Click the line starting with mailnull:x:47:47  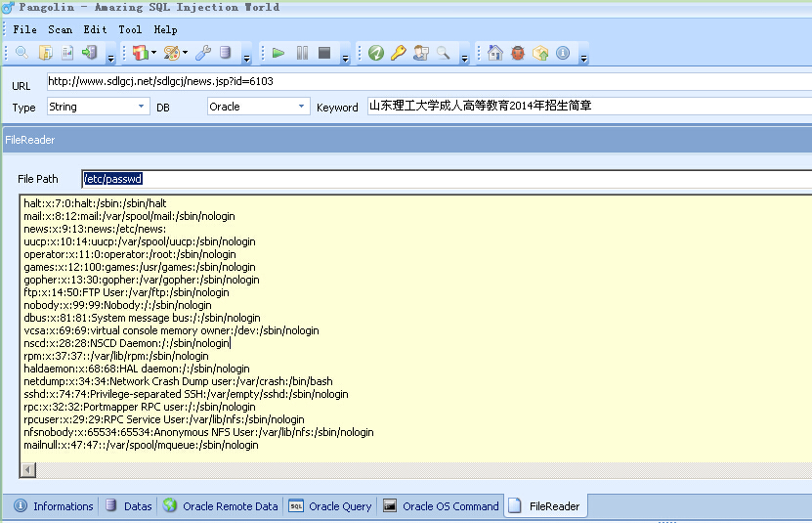click(x=141, y=445)
